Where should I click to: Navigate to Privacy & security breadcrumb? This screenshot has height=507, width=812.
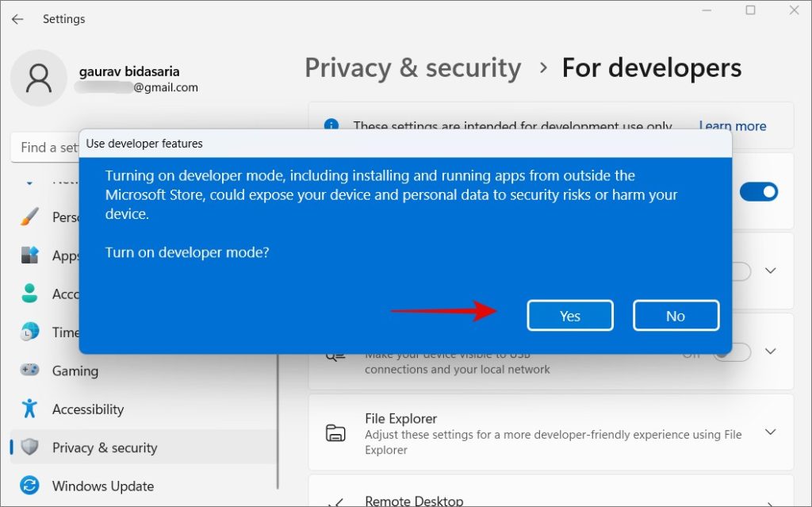(412, 68)
